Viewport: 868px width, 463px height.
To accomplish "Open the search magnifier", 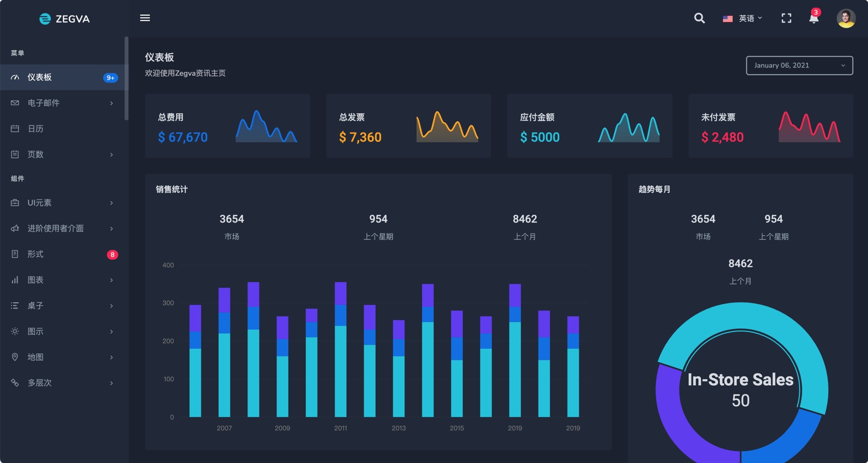I will click(x=699, y=18).
